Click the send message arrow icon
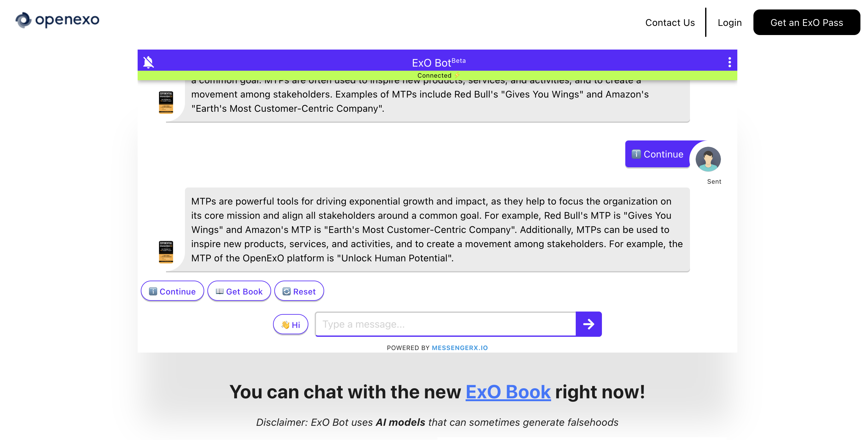Viewport: 868px width, 440px height. (x=588, y=324)
